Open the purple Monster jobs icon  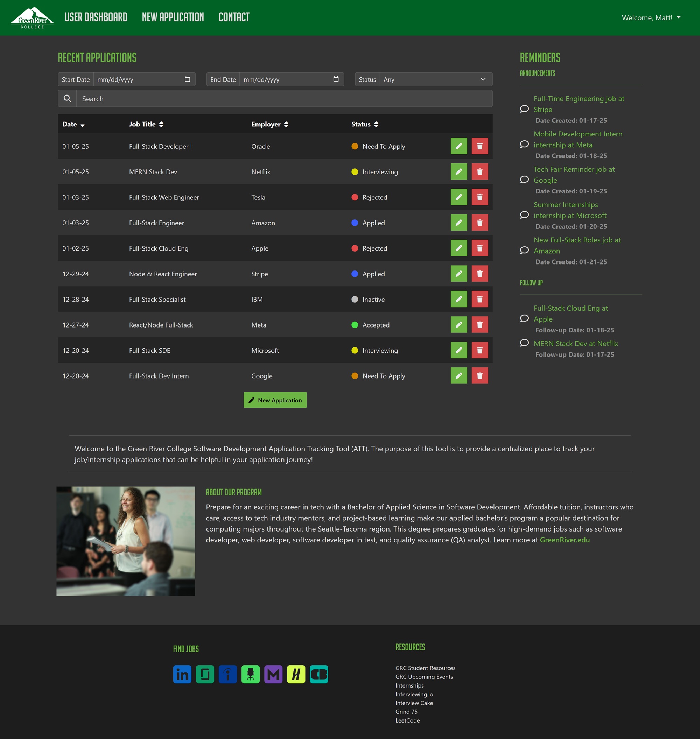(273, 674)
